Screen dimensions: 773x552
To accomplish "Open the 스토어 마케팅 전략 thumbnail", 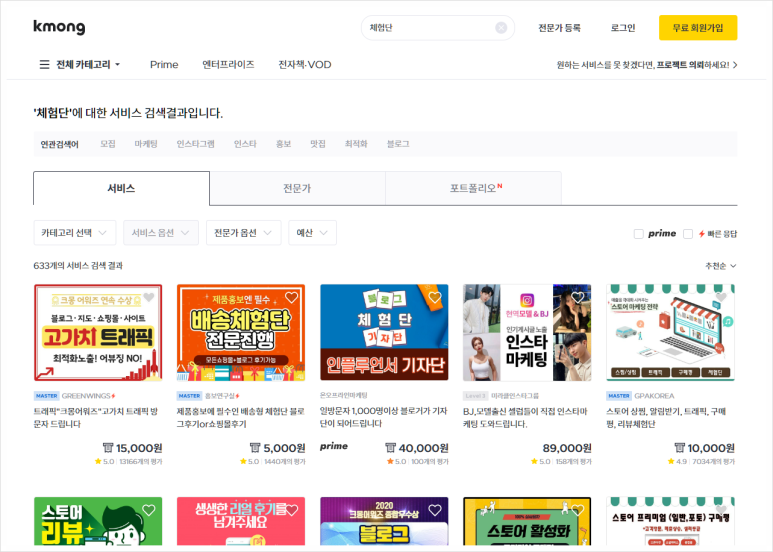I will point(670,333).
